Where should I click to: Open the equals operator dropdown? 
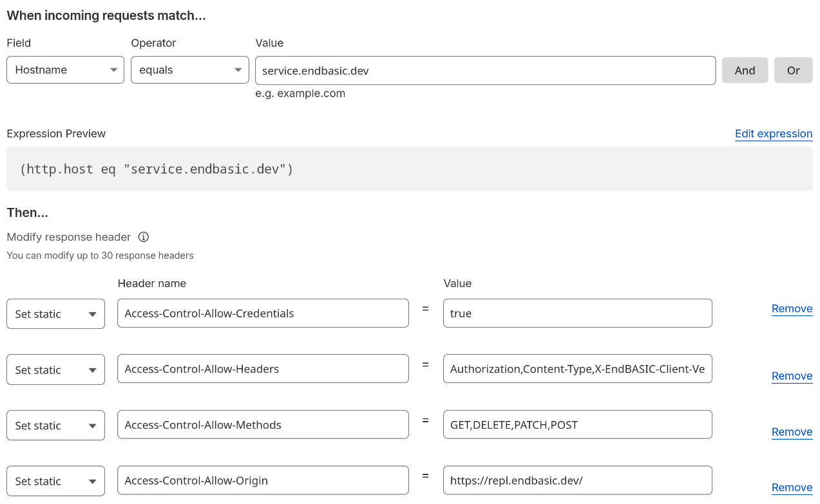[x=189, y=70]
